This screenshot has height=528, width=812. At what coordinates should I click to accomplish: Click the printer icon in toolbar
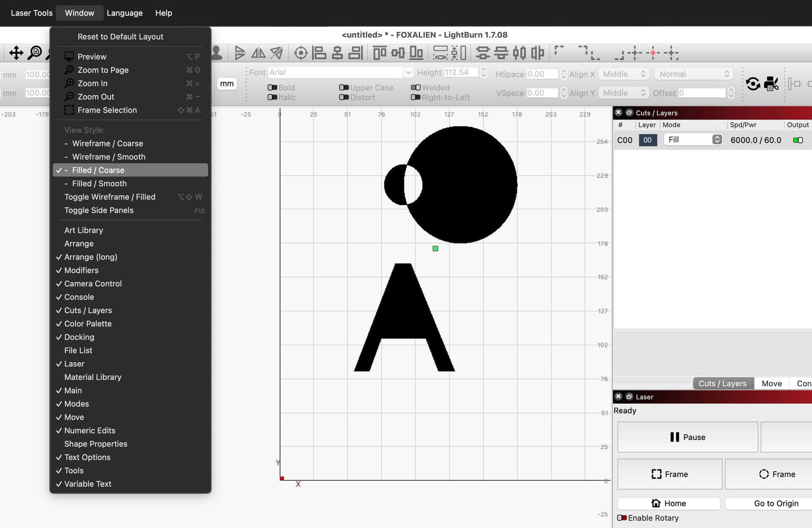pyautogui.click(x=771, y=83)
